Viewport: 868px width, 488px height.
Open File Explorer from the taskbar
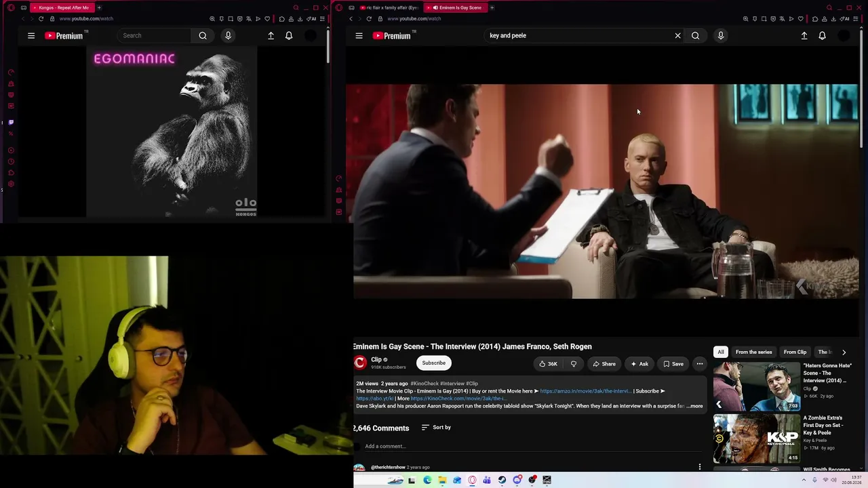442,481
